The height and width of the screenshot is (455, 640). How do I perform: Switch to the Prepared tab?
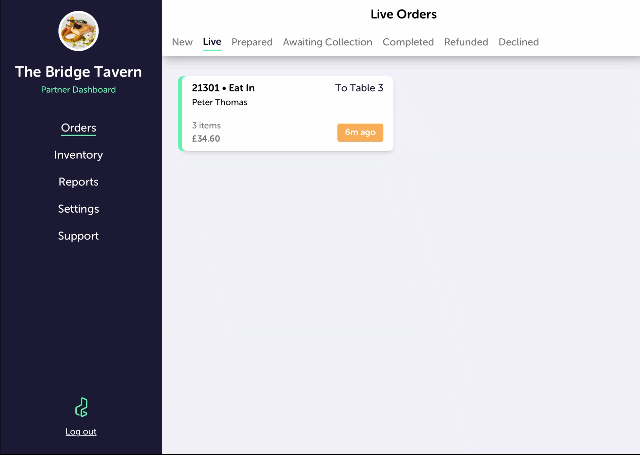pyautogui.click(x=252, y=42)
